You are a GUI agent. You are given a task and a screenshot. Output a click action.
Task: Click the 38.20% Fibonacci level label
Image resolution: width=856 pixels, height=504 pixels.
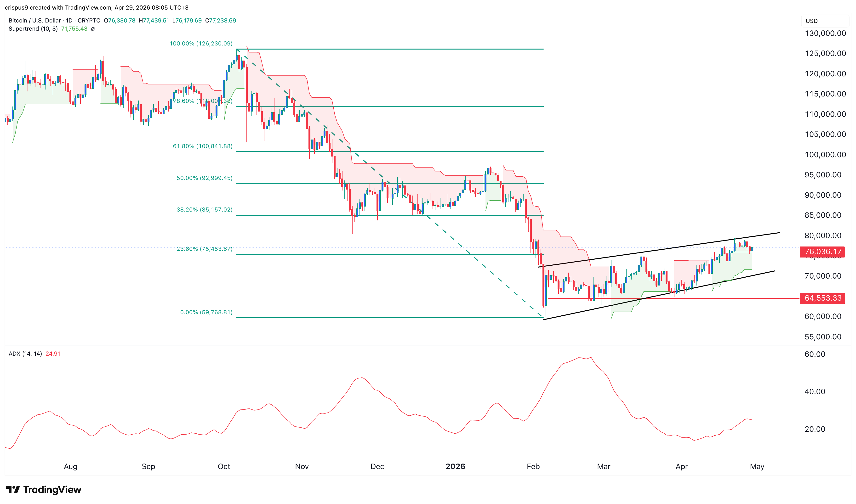click(204, 210)
